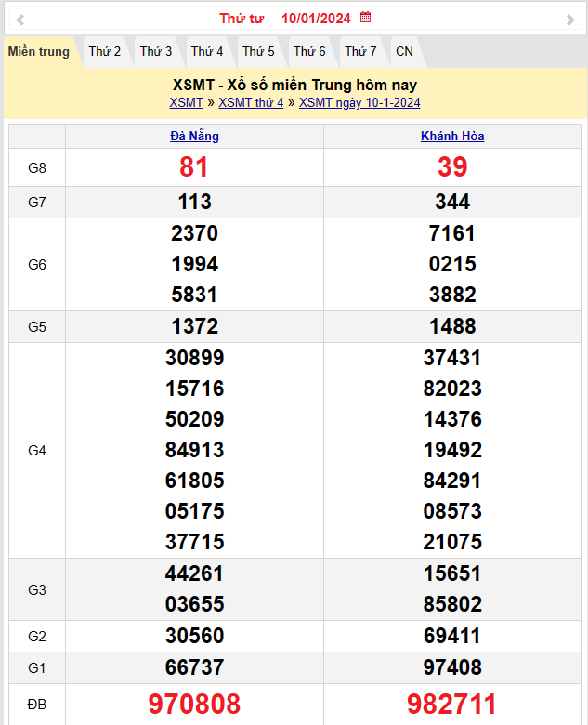
Task: Click the G4 number 21075
Action: [452, 543]
